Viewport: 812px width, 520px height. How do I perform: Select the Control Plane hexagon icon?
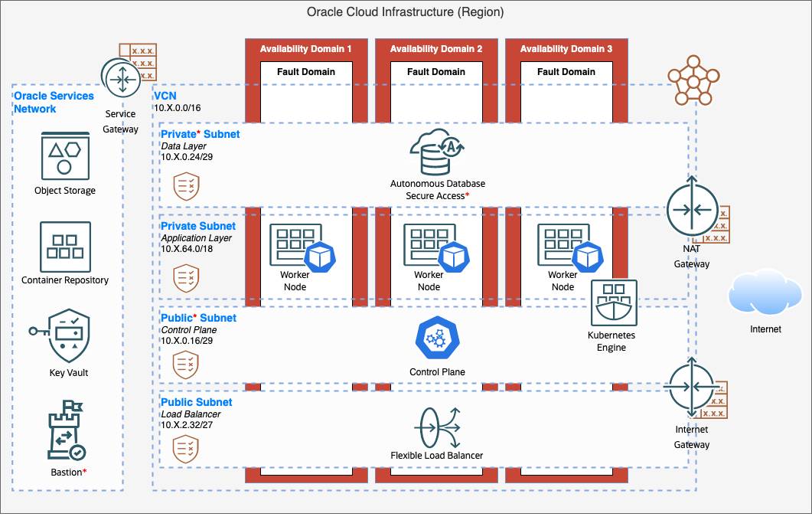pos(437,339)
